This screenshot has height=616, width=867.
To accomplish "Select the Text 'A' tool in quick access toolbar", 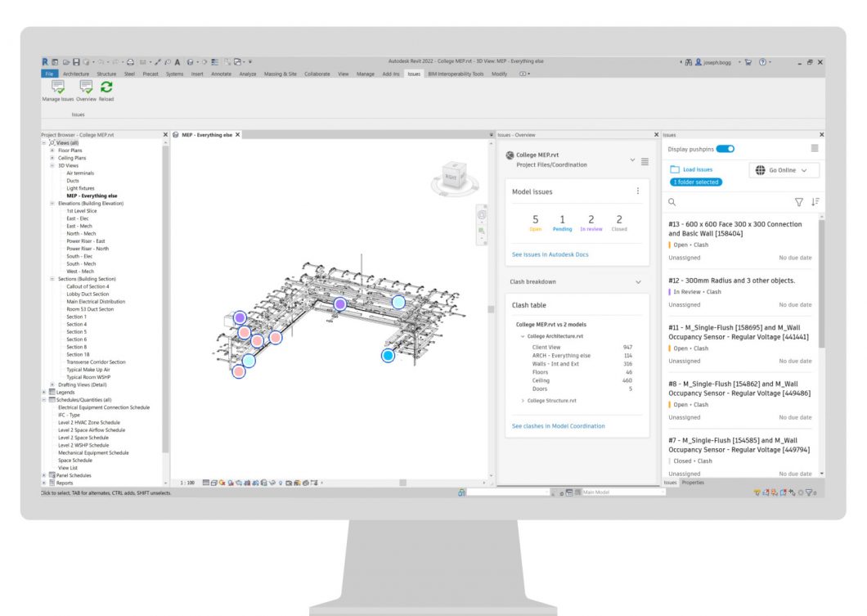I will pos(177,62).
